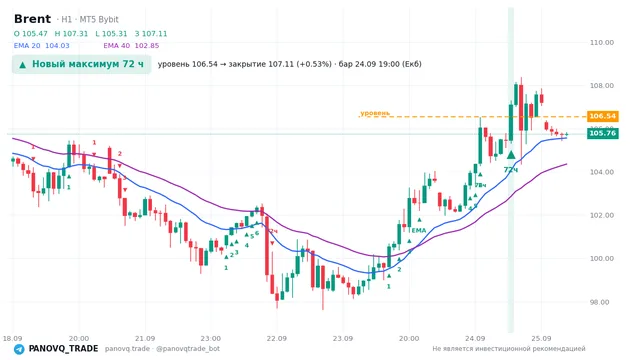The width and height of the screenshot is (640, 360).
Task: Click the Не является инвестиционной рекомендацией disclaimer
Action: [x=509, y=349]
